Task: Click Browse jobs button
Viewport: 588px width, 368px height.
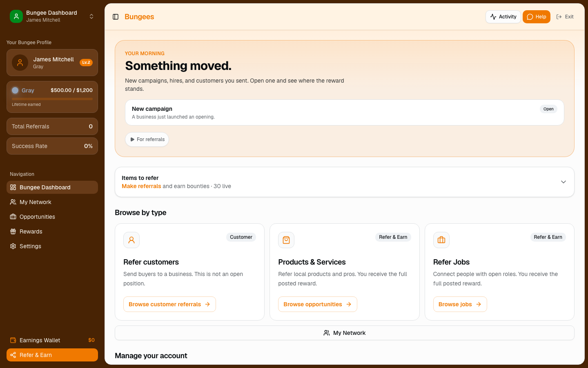Action: click(x=460, y=304)
